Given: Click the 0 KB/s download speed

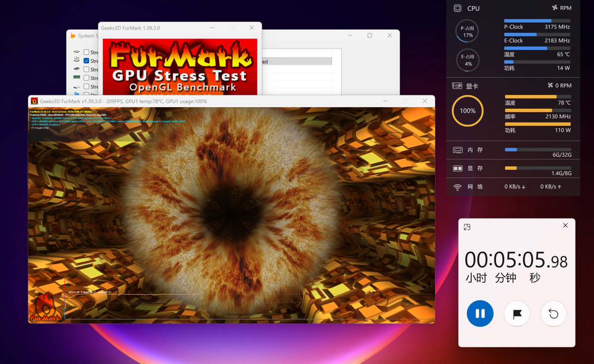Looking at the screenshot, I should [515, 187].
